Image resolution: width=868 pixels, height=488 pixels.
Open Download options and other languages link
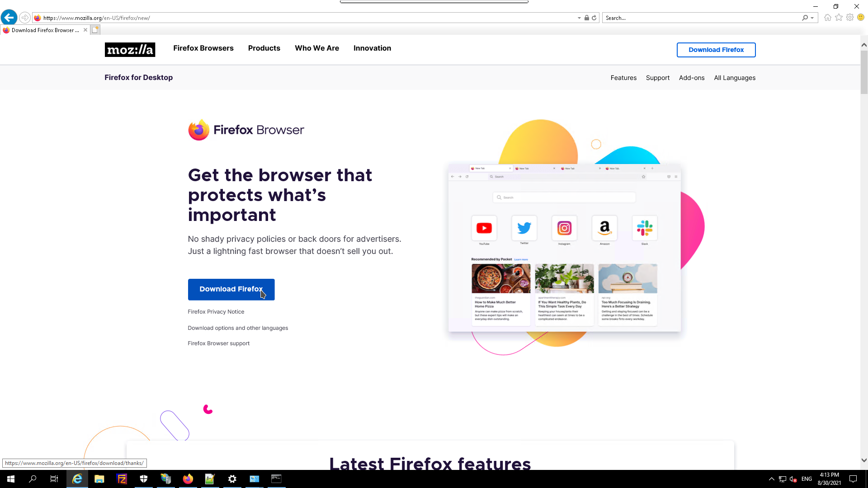click(x=238, y=328)
